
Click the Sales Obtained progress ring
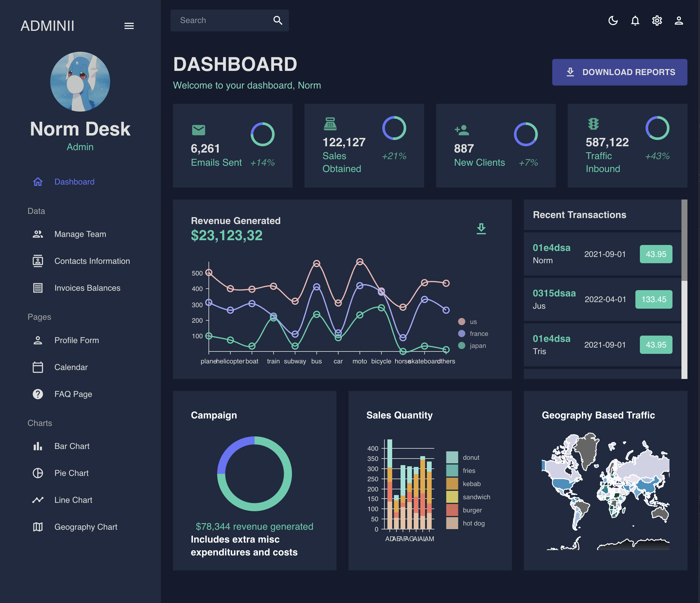pos(394,128)
